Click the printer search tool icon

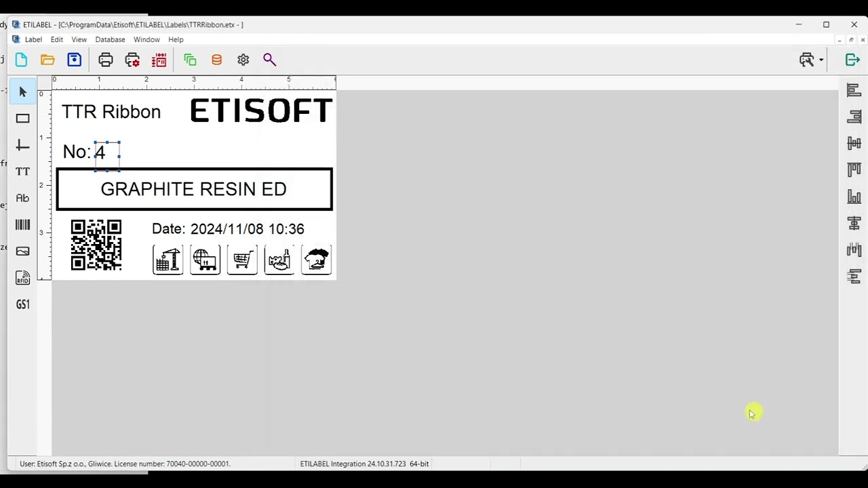806,60
